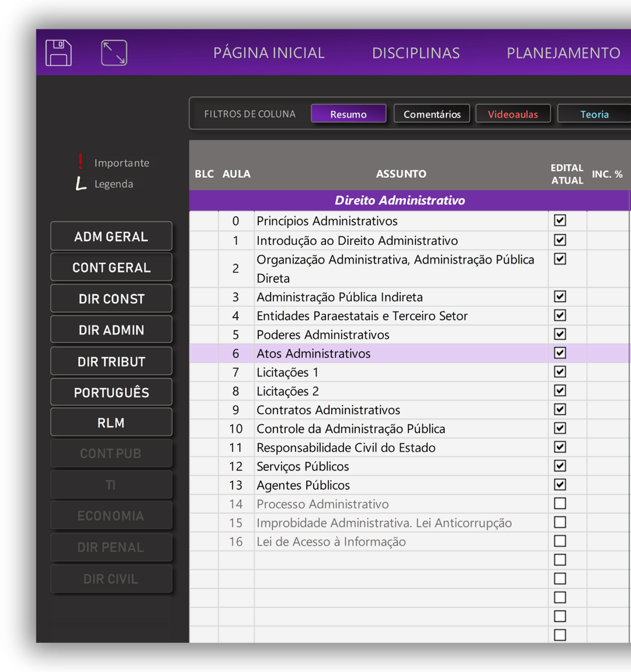Uncheck Edital Atual for Atos Administrativos
Screen dimensions: 631x672
click(x=560, y=353)
